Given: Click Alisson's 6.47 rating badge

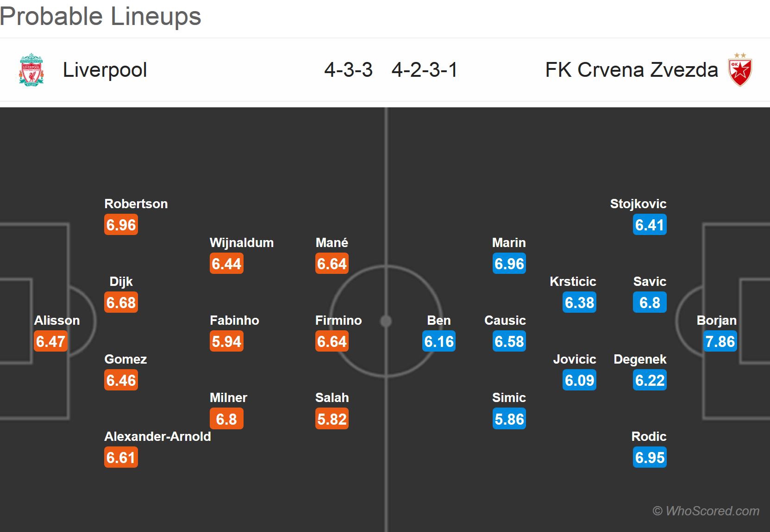Looking at the screenshot, I should (51, 341).
